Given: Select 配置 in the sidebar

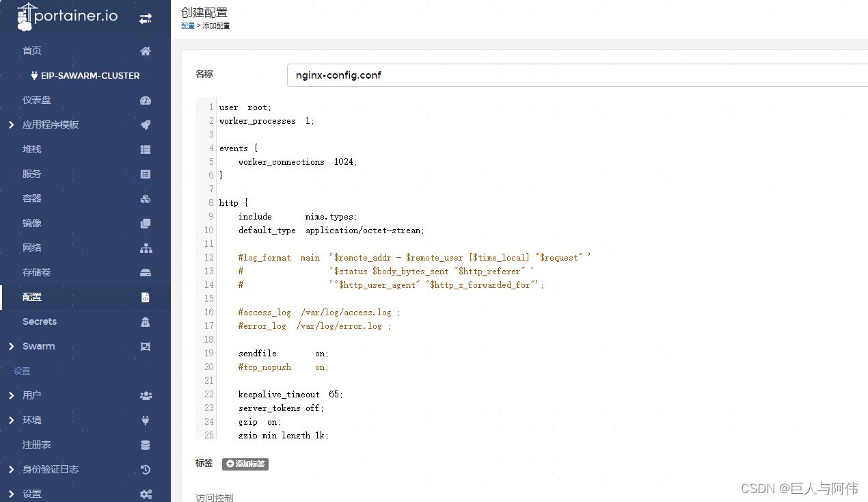Looking at the screenshot, I should click(x=32, y=297).
